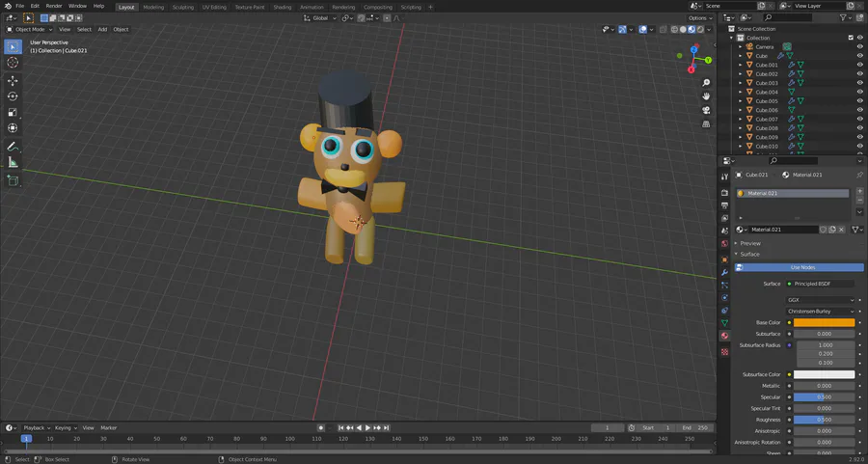Collapse the Collection in the outliner
Screen dimensions: 868x464
click(731, 38)
